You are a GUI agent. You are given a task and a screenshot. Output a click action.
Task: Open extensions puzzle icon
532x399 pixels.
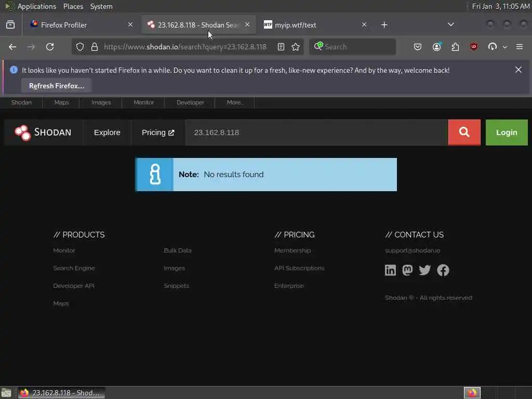point(455,47)
